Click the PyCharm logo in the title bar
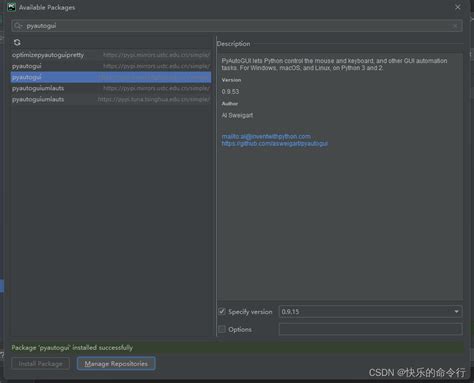Viewport: 474px width, 383px height. [x=12, y=7]
